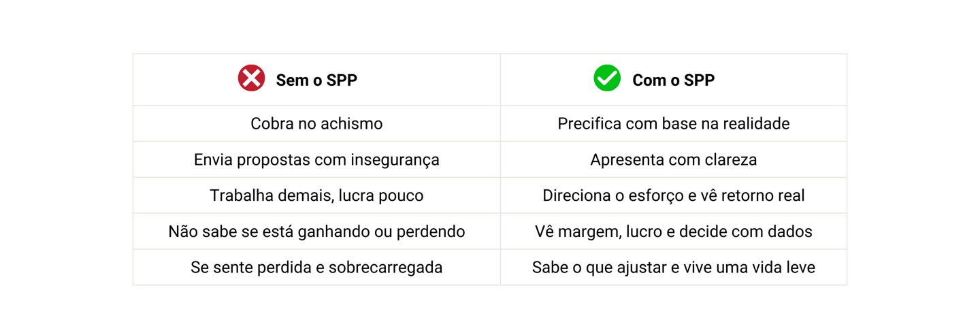Image resolution: width=980 pixels, height=318 pixels.
Task: Select the 'Com o SPP' header
Action: point(673,80)
